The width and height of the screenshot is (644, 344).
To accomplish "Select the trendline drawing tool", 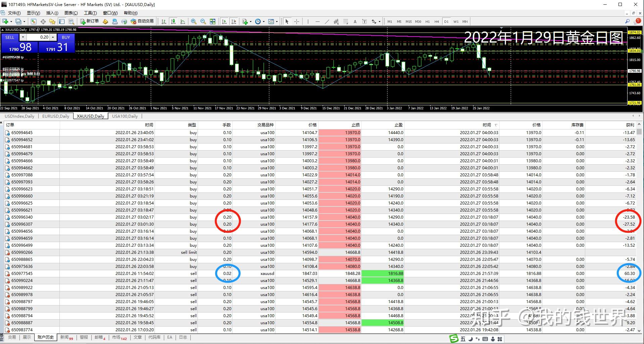I will tap(327, 21).
